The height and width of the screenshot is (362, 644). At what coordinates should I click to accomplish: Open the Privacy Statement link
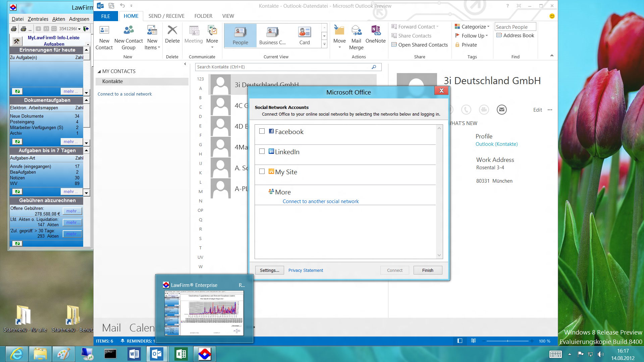pyautogui.click(x=306, y=270)
